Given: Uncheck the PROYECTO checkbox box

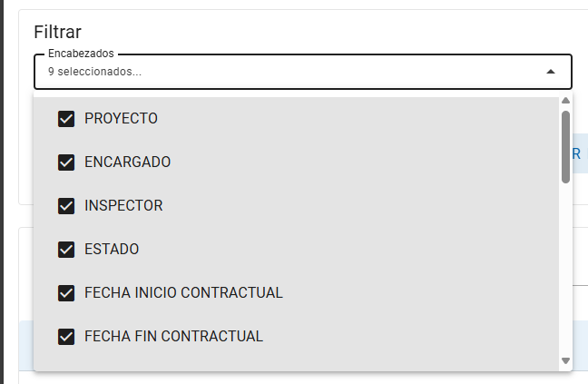Looking at the screenshot, I should (66, 119).
